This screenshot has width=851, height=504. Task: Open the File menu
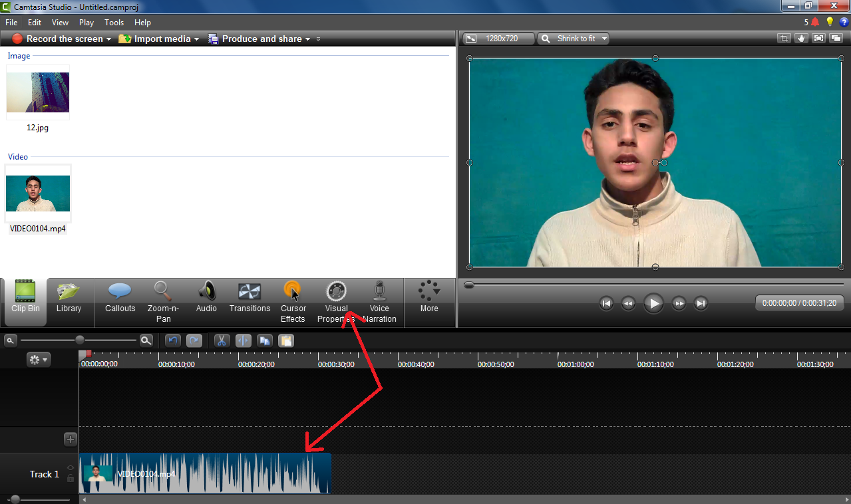click(11, 23)
